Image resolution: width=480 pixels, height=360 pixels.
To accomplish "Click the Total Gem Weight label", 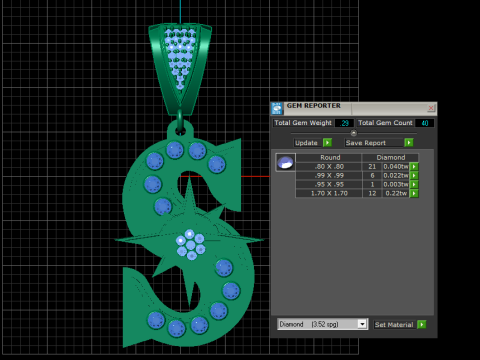I will click(x=303, y=123).
